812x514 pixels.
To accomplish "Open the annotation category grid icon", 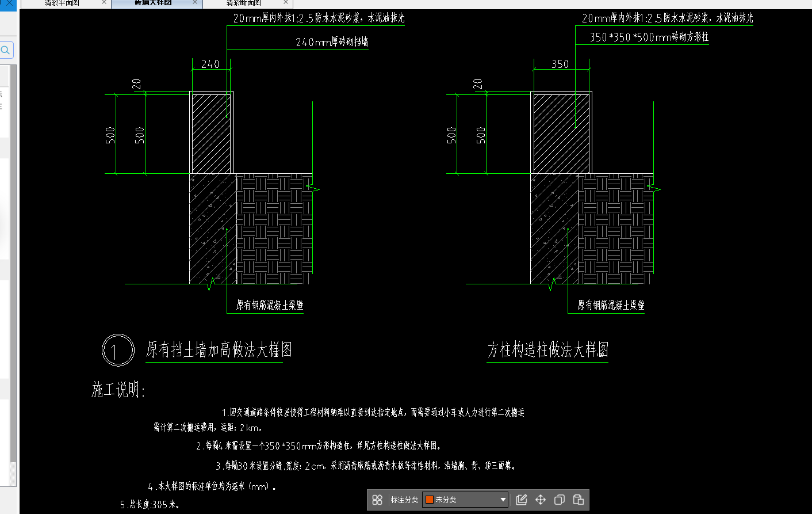I will 377,500.
